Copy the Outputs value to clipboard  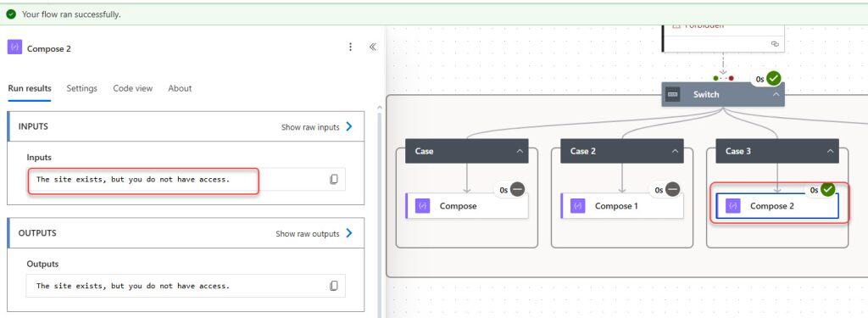[x=334, y=285]
